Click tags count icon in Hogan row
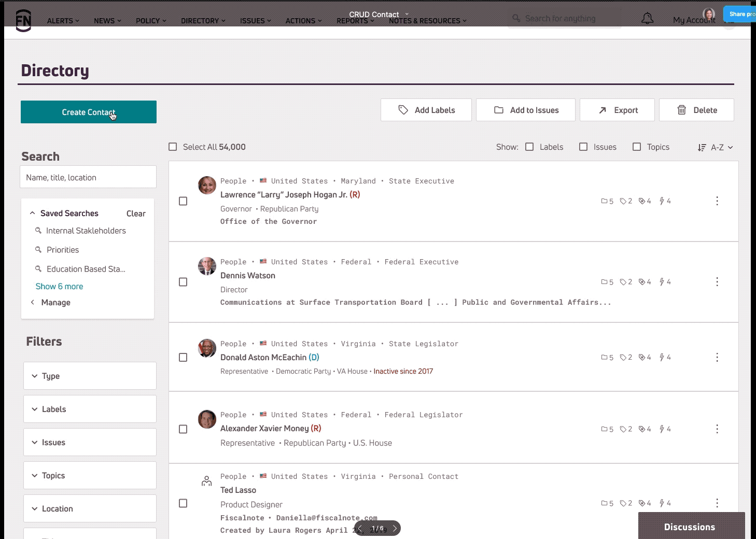The height and width of the screenshot is (539, 756). [x=642, y=201]
